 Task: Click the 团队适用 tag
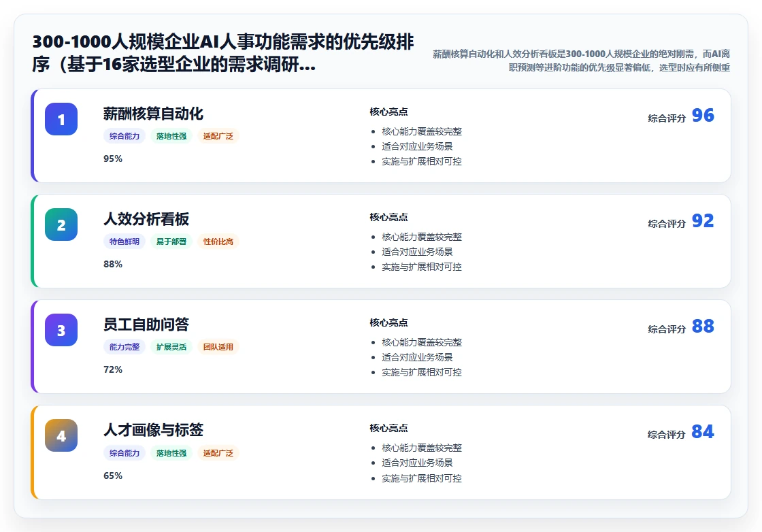click(x=218, y=347)
